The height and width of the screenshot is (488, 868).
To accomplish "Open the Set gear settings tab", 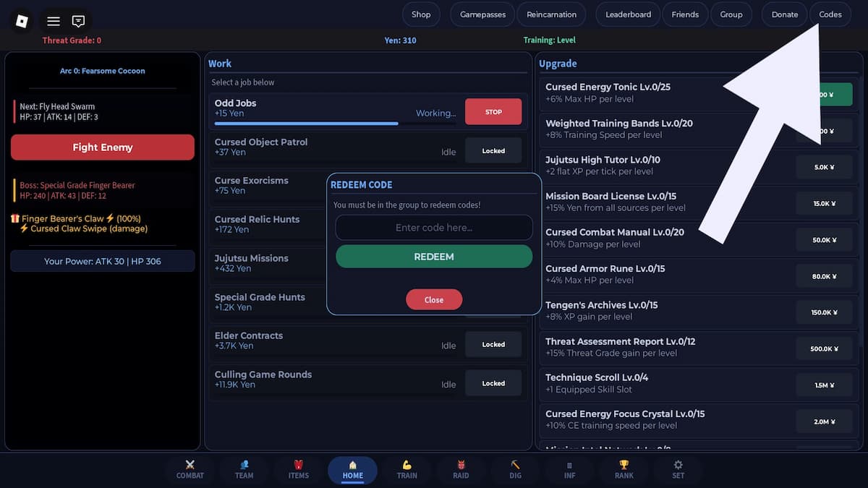I will 678,469.
